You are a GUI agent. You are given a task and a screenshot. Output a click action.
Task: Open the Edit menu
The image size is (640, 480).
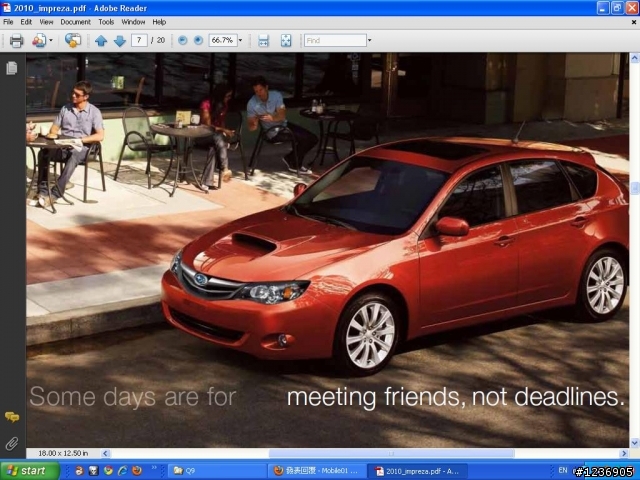click(26, 22)
